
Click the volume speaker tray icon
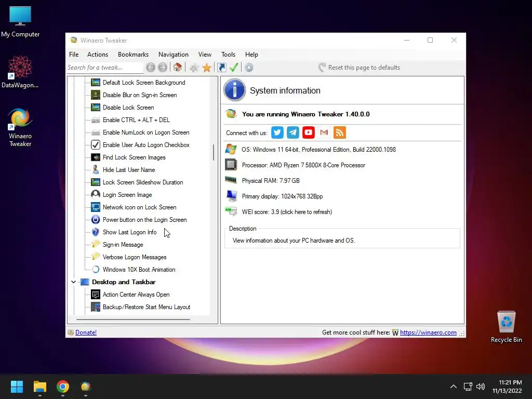point(481,387)
